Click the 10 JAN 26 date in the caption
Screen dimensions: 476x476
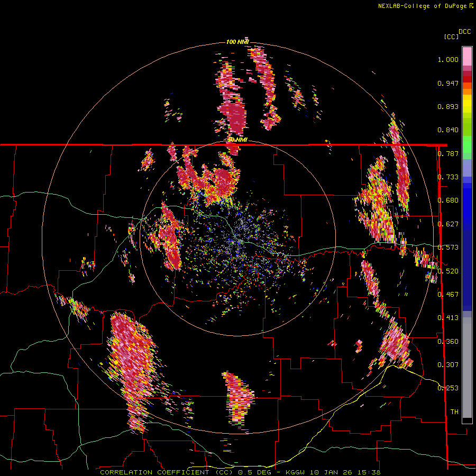332,472
